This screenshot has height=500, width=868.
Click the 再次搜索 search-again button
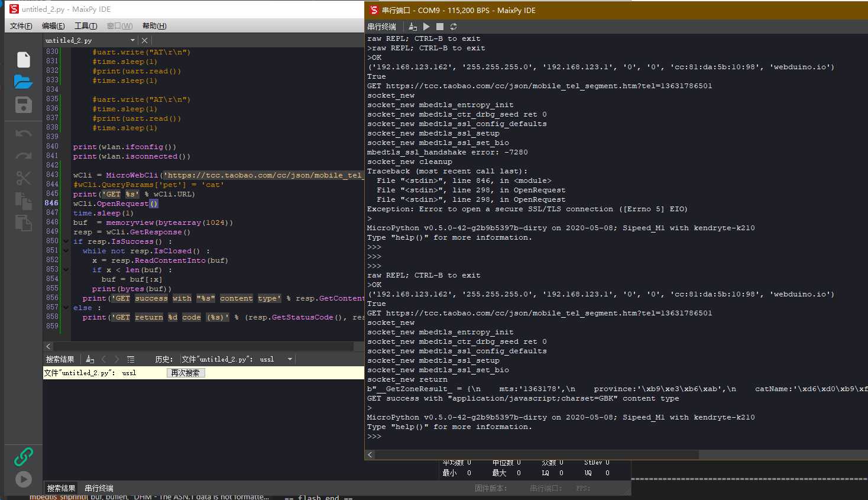pyautogui.click(x=186, y=373)
